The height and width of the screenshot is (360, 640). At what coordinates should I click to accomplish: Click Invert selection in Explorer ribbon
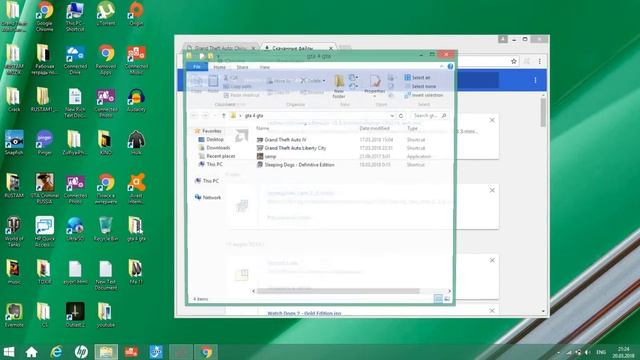(x=424, y=95)
